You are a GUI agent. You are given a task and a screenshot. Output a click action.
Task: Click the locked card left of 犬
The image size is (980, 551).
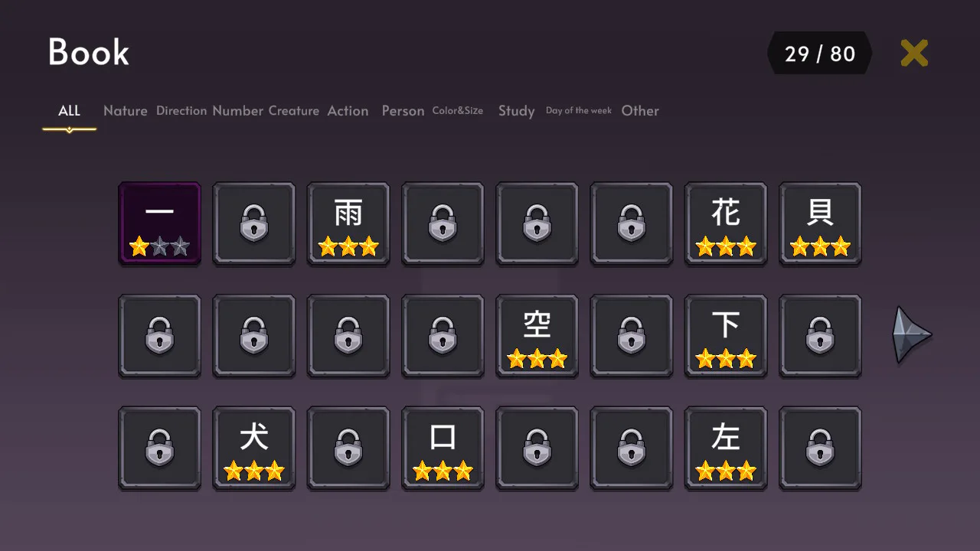tap(160, 448)
